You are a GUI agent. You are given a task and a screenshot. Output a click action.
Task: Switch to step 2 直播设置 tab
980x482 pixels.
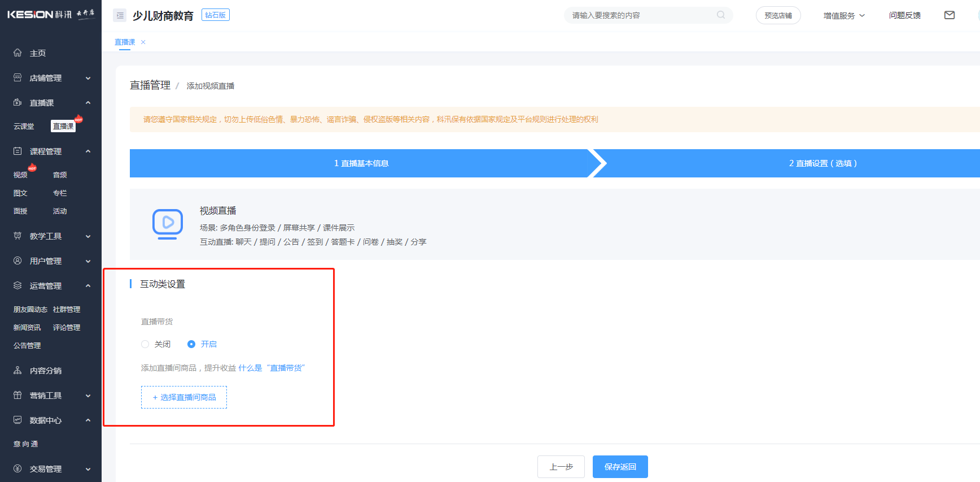823,163
